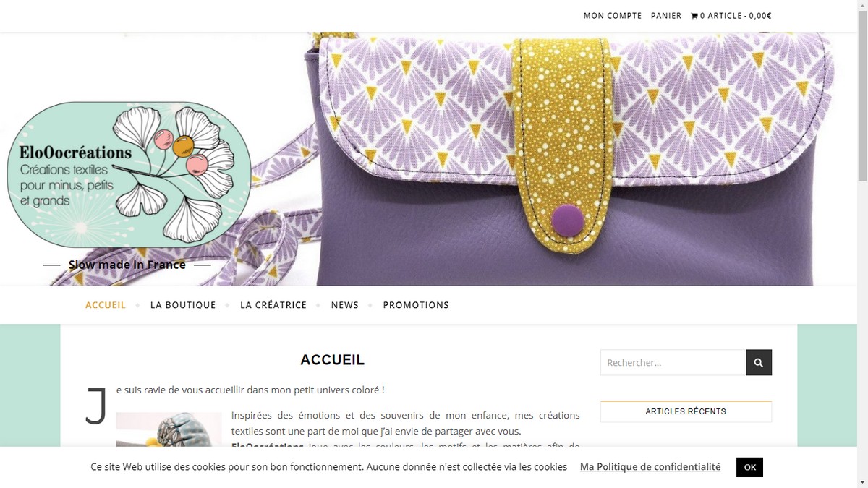Click the search magnifier button
868x488 pixels.
(x=759, y=363)
